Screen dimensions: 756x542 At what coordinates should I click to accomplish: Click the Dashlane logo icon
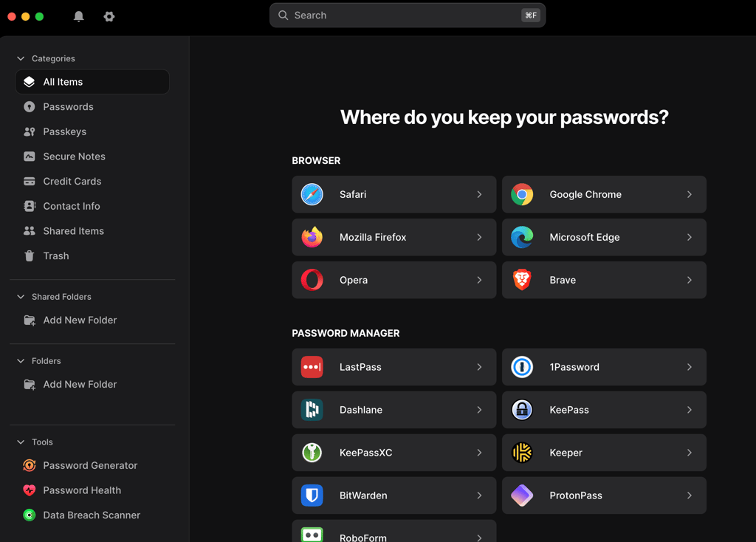(x=312, y=410)
